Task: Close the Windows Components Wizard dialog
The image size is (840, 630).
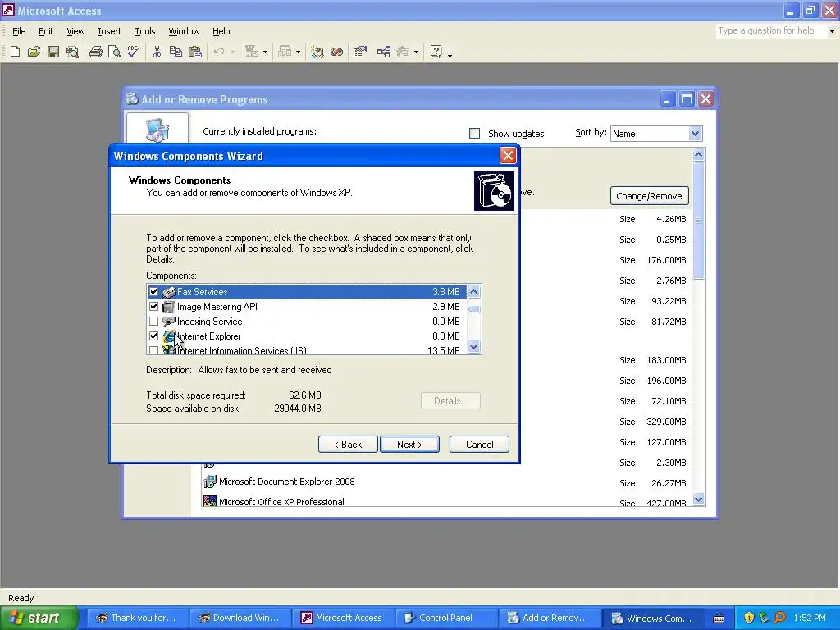Action: [507, 156]
